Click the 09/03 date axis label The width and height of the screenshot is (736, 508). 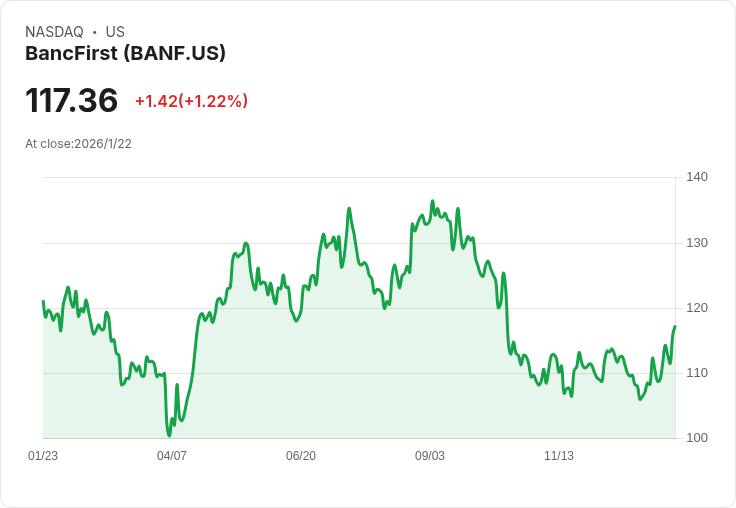pyautogui.click(x=430, y=456)
